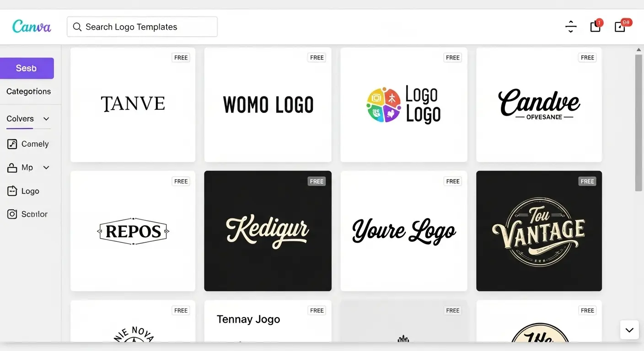This screenshot has height=351, width=644.
Task: Click the vertical scrollbar thumb
Action: pos(639,122)
